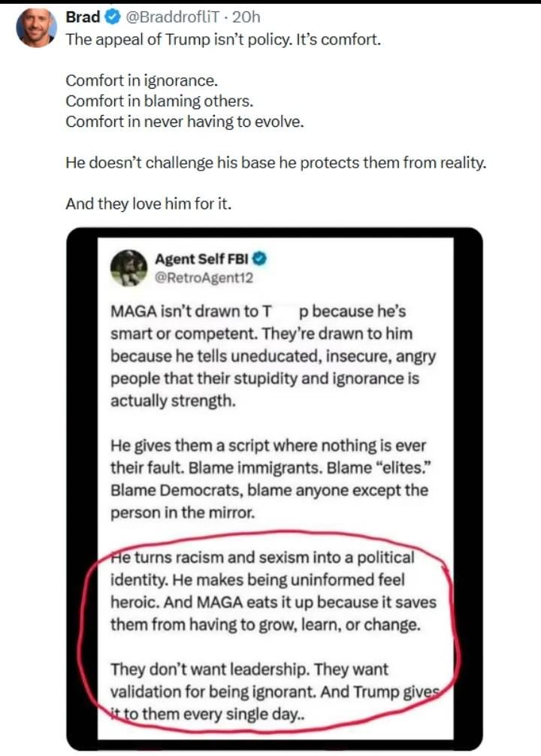Click the "20h" post timestamp
The width and height of the screenshot is (541, 756).
coord(246,17)
